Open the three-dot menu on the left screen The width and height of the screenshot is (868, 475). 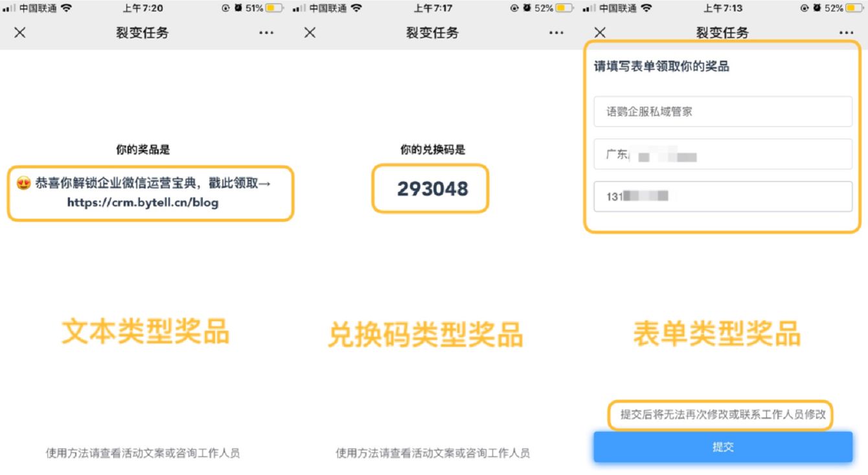(x=267, y=32)
